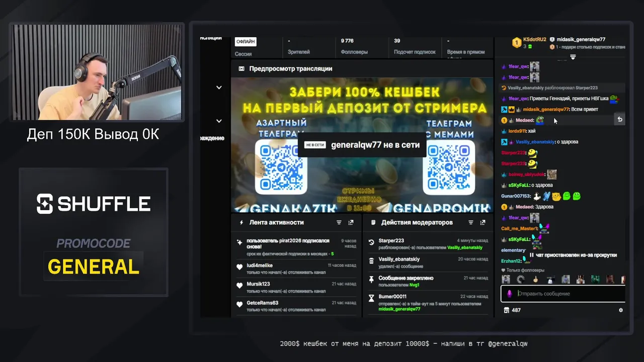The height and width of the screenshot is (362, 644).
Task: Click Mursik123 entry in activity feed
Action: point(296,287)
